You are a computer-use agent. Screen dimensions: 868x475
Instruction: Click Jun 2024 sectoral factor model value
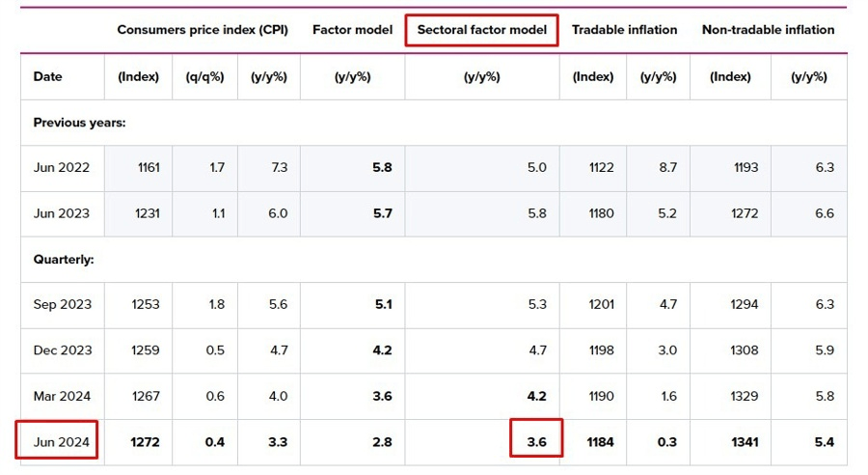(536, 442)
